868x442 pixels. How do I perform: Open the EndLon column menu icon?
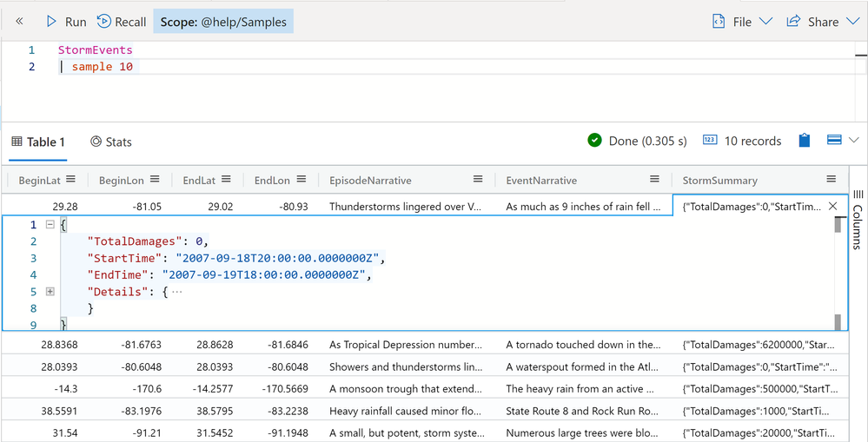301,180
